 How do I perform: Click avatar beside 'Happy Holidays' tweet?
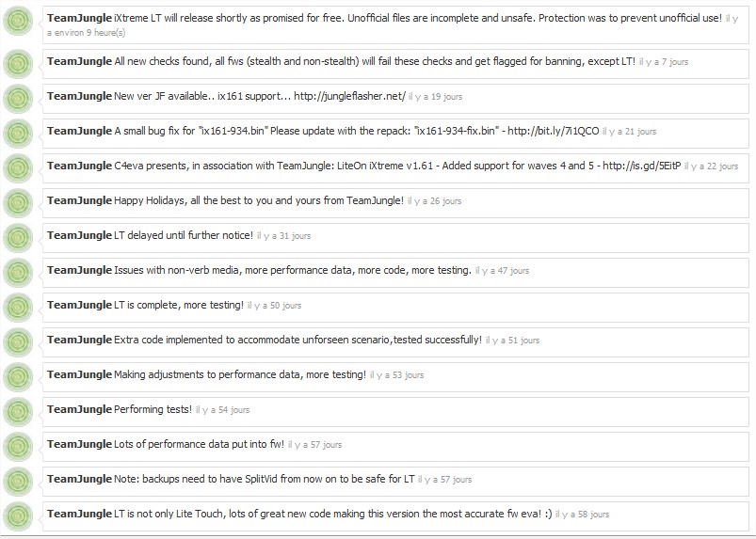(18, 203)
